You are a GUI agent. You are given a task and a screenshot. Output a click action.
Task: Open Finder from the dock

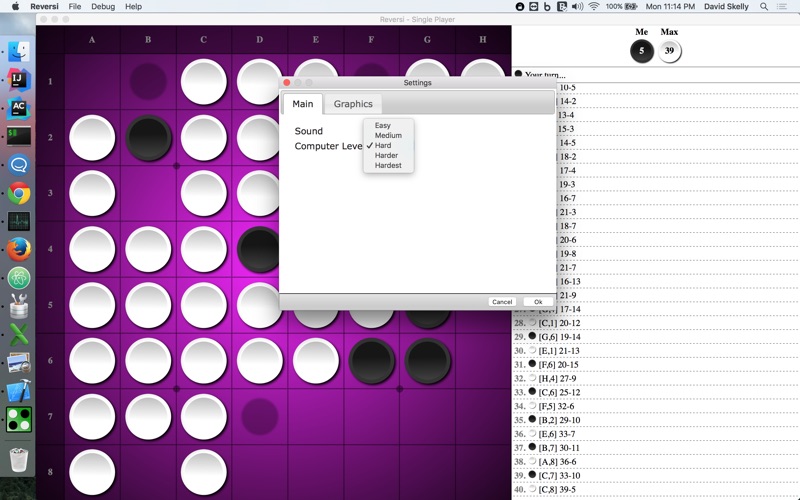click(x=19, y=52)
